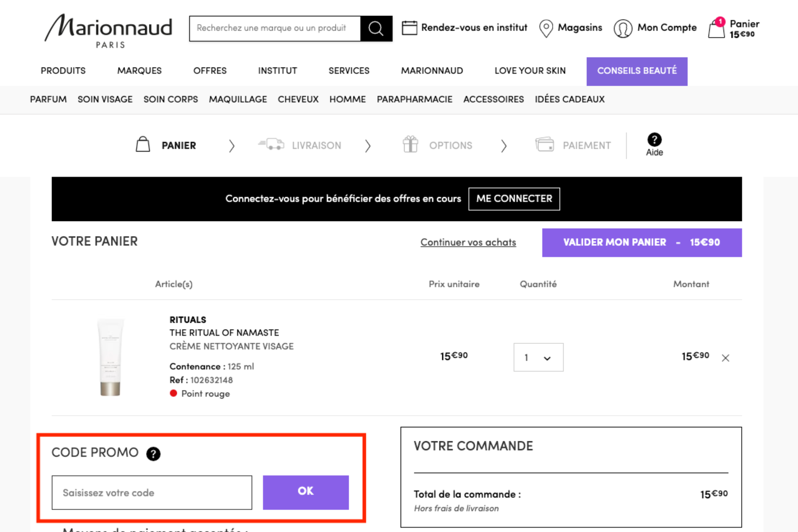Click the Rituals product thumbnail
Image resolution: width=798 pixels, height=532 pixels.
coord(110,357)
